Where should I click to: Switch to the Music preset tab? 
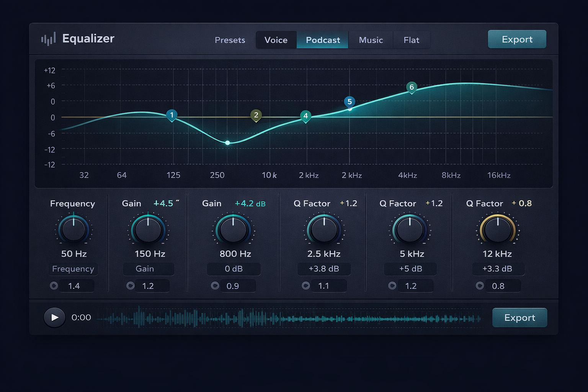click(x=371, y=40)
